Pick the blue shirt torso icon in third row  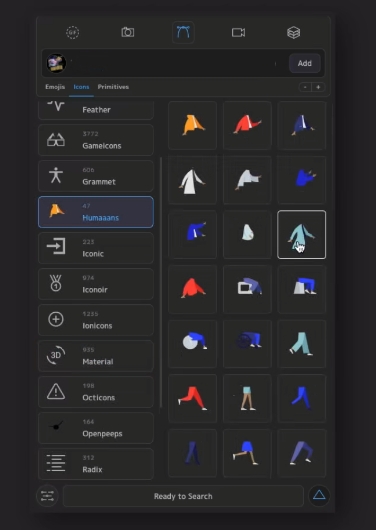(x=192, y=235)
